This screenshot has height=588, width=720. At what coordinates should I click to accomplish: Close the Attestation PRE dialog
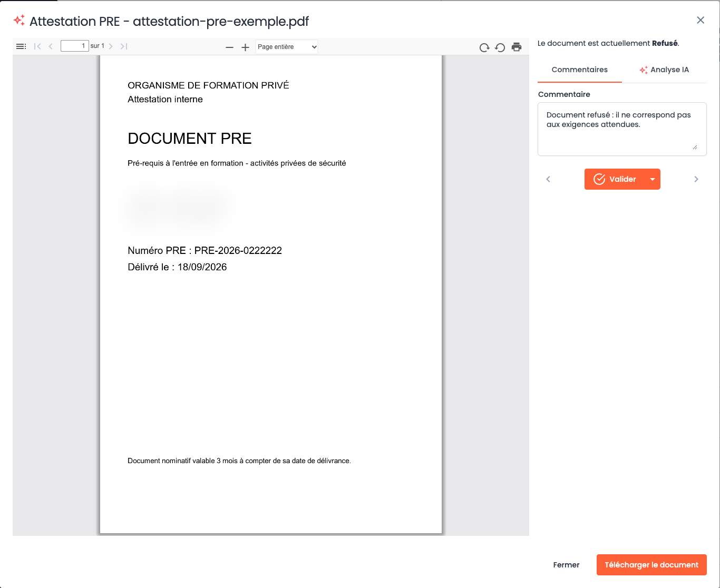[x=700, y=20]
